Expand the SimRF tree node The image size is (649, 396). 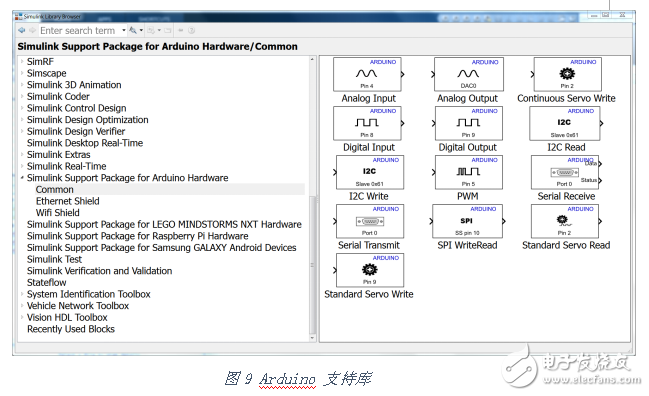coord(22,62)
